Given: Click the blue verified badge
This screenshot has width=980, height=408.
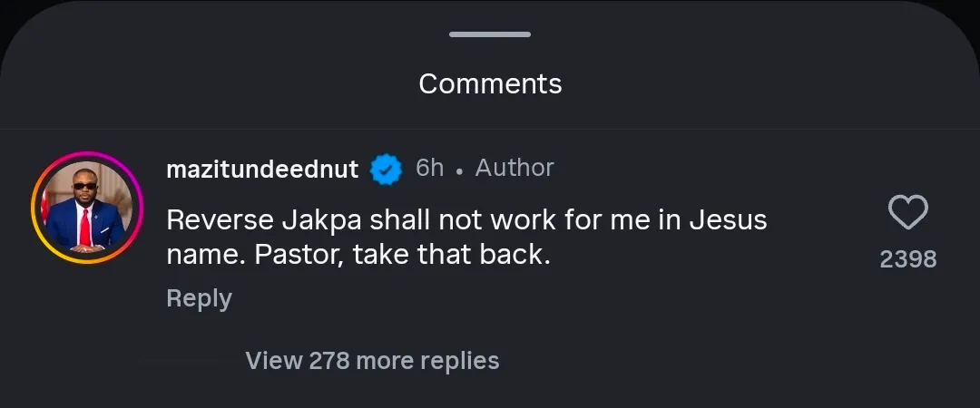Looking at the screenshot, I should point(387,169).
